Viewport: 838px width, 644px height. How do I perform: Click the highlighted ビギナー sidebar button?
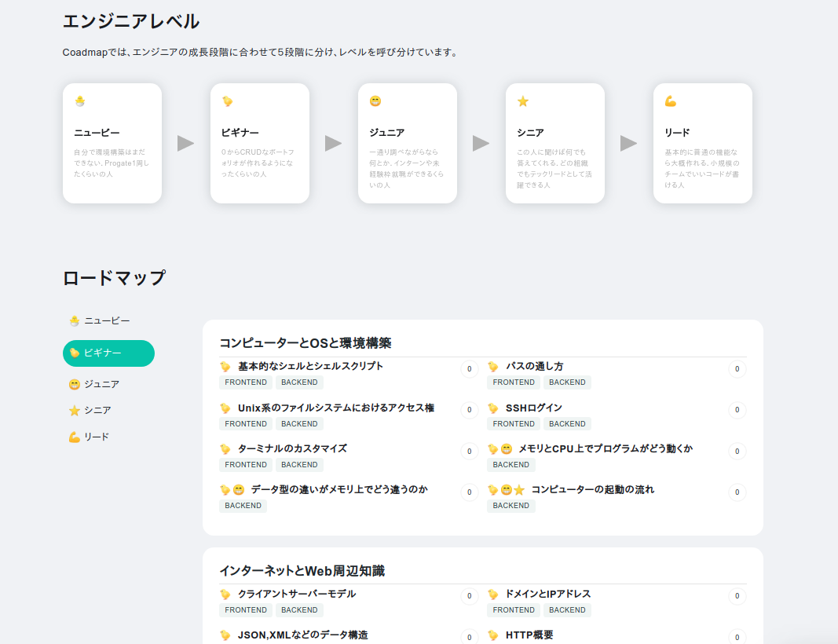pyautogui.click(x=108, y=354)
